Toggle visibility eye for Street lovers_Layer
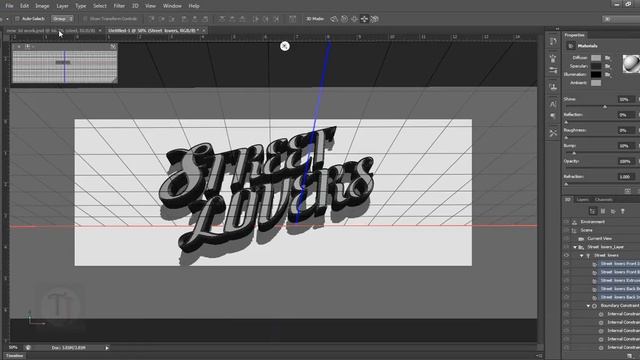The width and height of the screenshot is (640, 360). tap(566, 247)
